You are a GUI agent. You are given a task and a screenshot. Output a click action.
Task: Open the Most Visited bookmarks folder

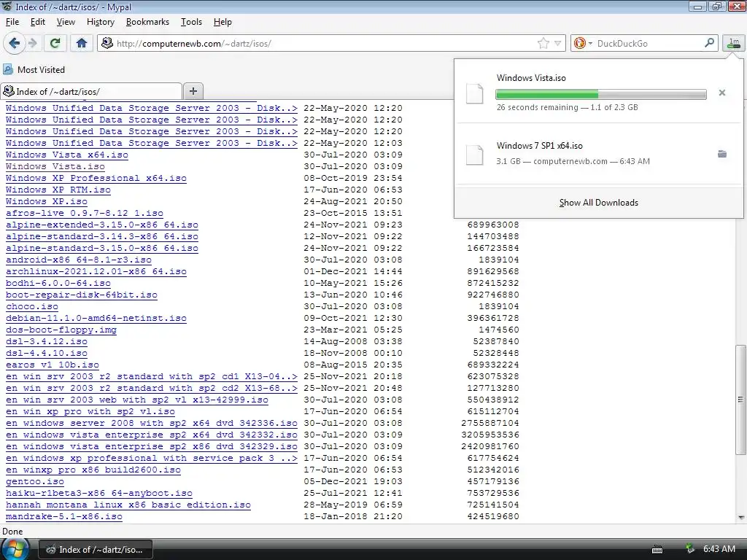point(34,69)
